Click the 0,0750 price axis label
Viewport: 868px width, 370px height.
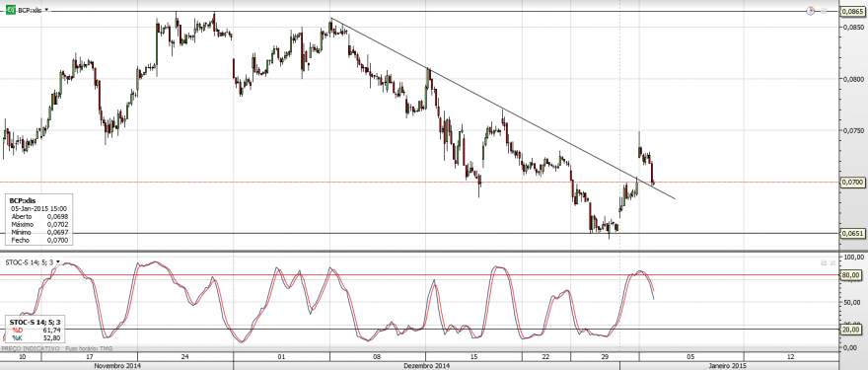point(854,130)
